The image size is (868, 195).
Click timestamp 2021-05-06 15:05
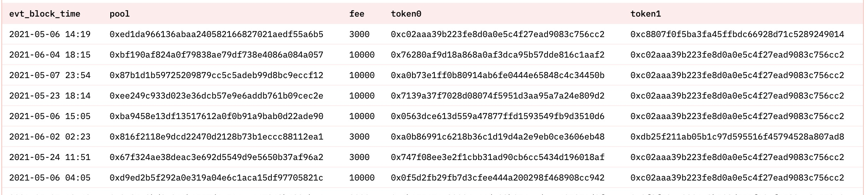point(50,116)
